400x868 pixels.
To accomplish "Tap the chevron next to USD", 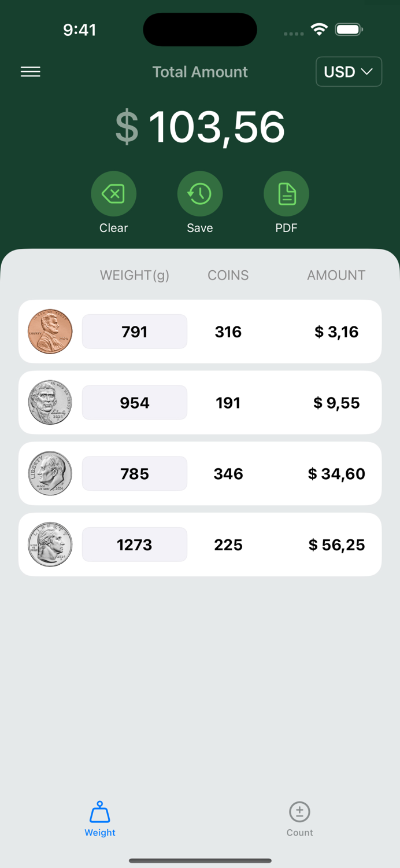I will (x=366, y=72).
